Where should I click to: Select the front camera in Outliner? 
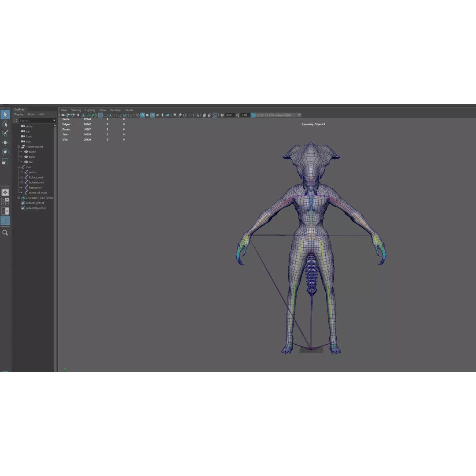(x=26, y=136)
